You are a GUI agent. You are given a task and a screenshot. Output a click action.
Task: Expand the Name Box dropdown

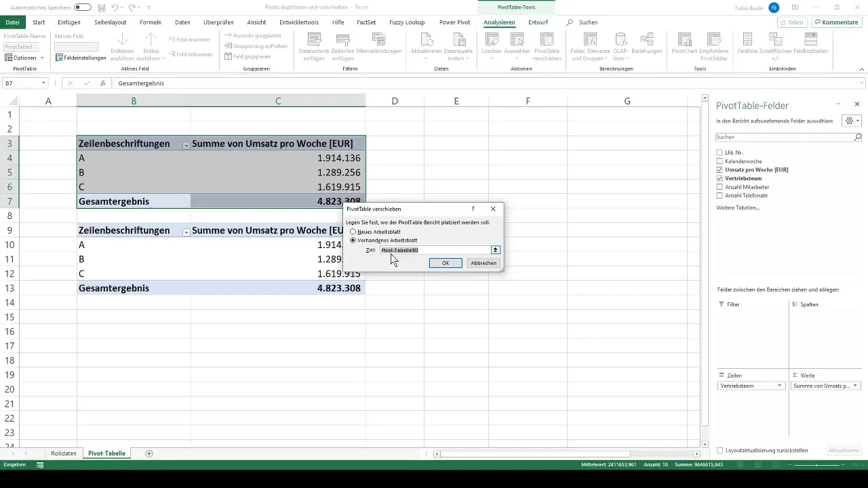click(x=43, y=83)
